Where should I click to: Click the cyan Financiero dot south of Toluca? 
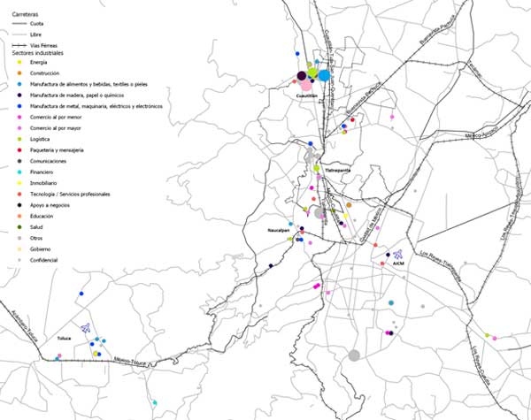pos(155,402)
